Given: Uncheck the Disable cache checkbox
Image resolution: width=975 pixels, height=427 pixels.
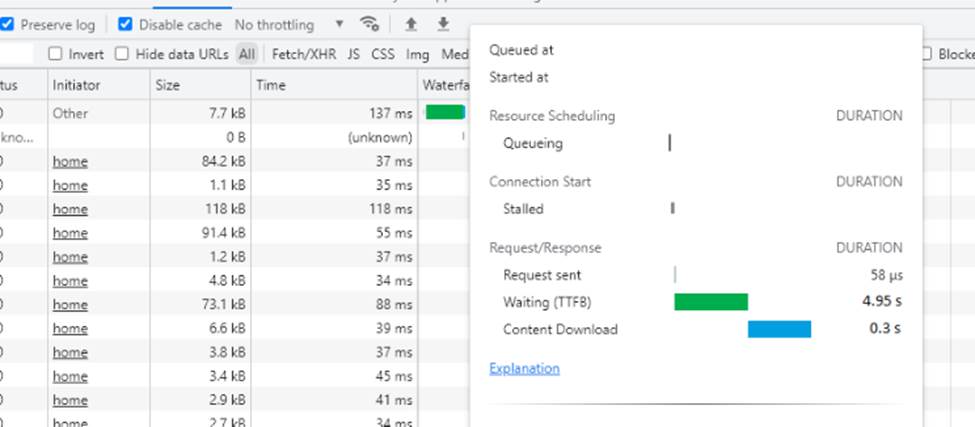Looking at the screenshot, I should click(x=125, y=24).
